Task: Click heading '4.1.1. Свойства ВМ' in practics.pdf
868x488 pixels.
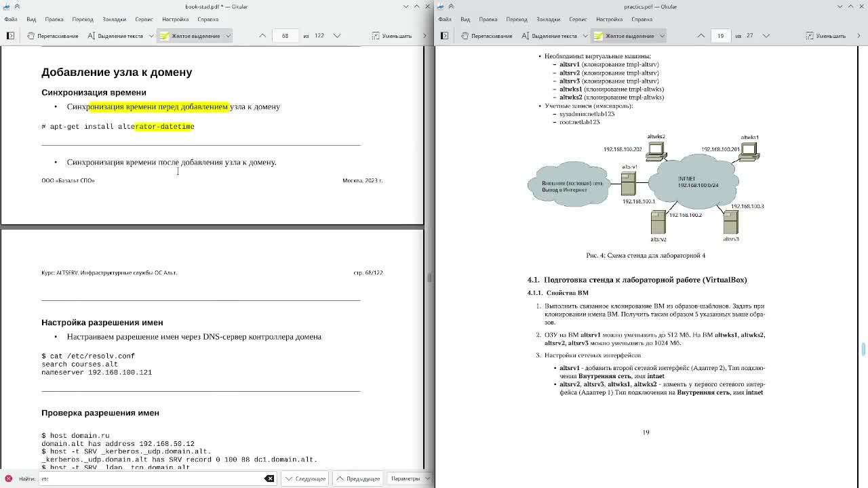Action: pyautogui.click(x=558, y=293)
